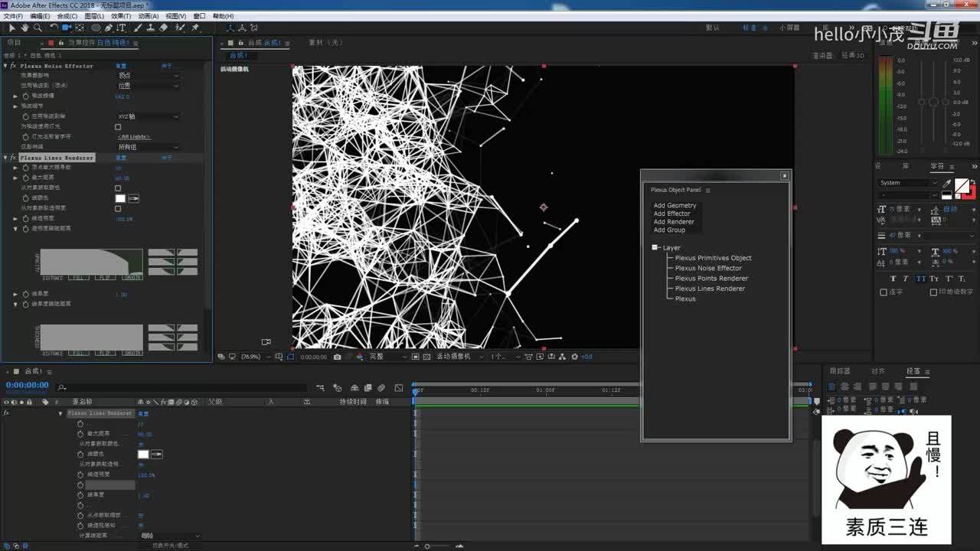Collapse the Plexus Noise Effector effect

[6, 66]
